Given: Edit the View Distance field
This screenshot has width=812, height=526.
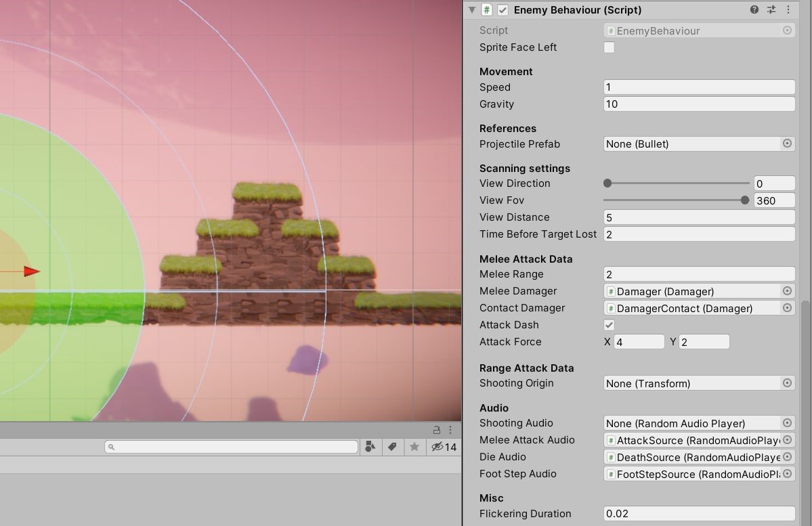Looking at the screenshot, I should (x=699, y=217).
